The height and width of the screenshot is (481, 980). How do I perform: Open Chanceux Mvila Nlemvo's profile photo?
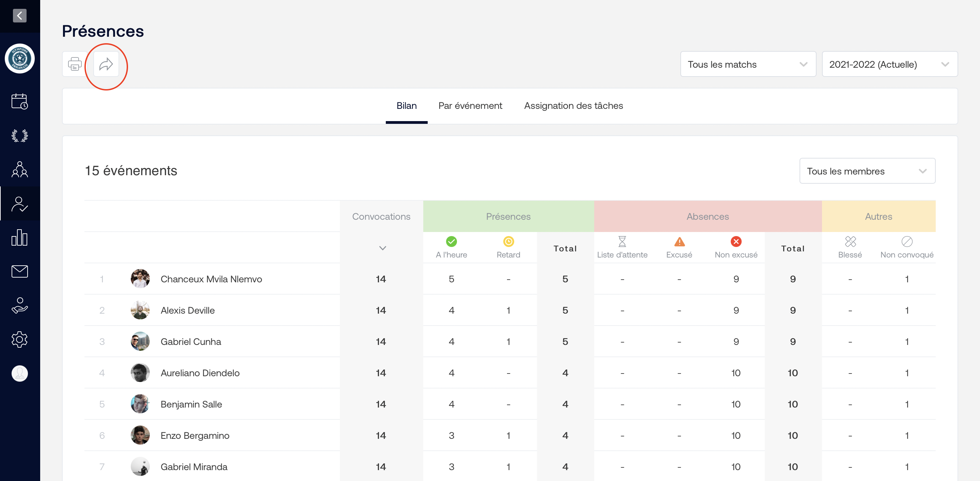[140, 279]
